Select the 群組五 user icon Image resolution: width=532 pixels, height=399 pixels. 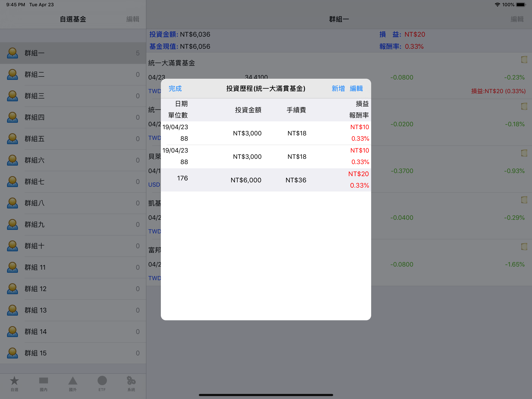coord(12,139)
